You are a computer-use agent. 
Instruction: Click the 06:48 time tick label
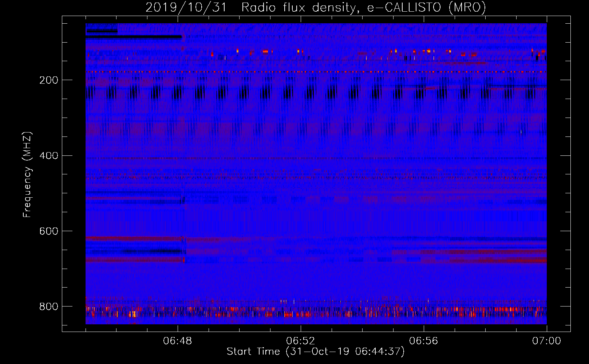(178, 341)
